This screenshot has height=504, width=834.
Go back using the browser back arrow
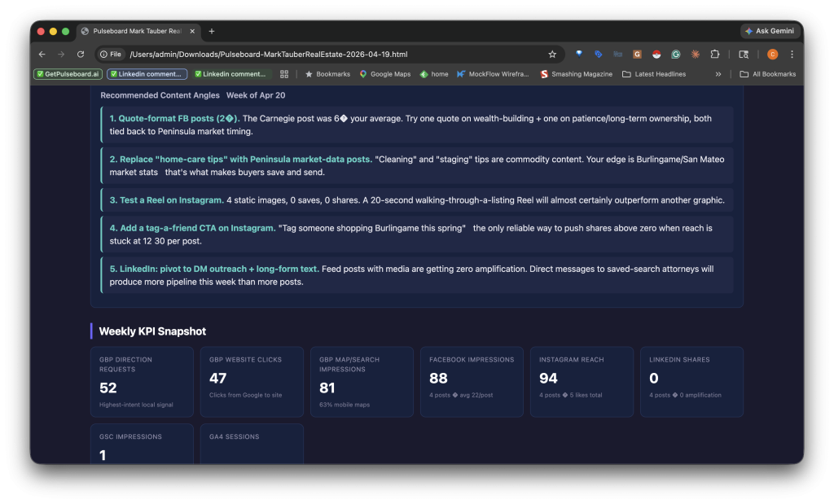pyautogui.click(x=42, y=55)
